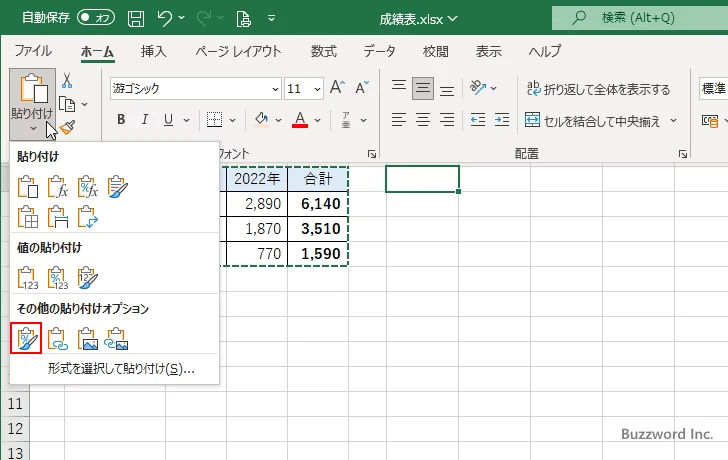Screen dimensions: 728x460
Task: Switch to the 数式 tab
Action: (x=324, y=51)
